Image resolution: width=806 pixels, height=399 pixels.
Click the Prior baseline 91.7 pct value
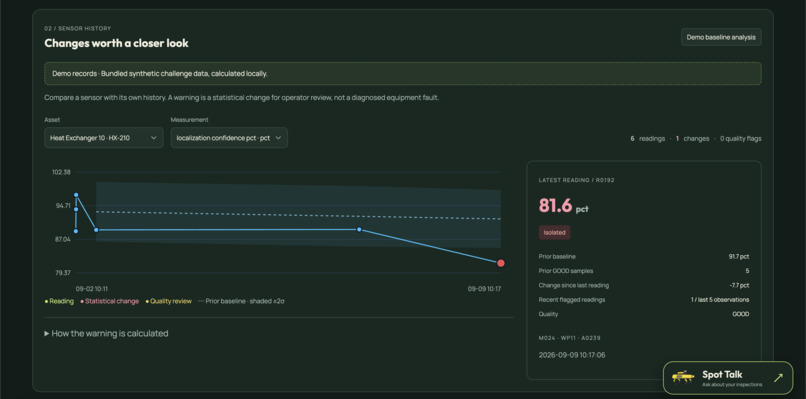(x=739, y=257)
